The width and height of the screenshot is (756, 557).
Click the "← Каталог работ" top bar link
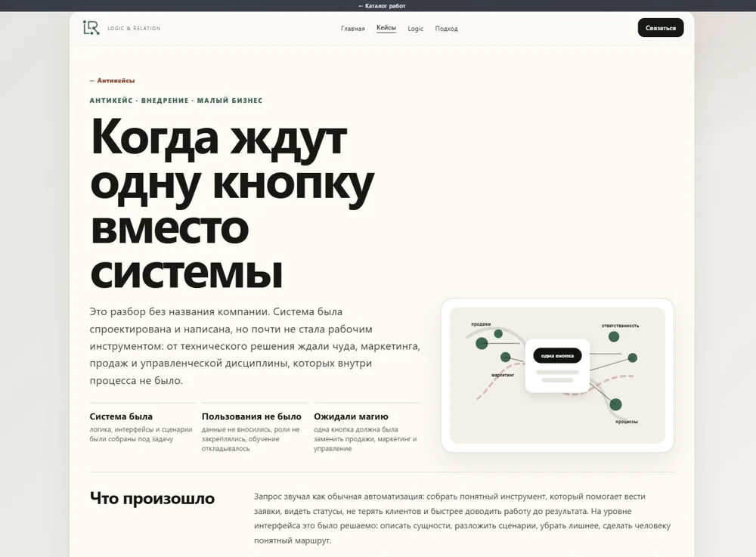pyautogui.click(x=382, y=6)
